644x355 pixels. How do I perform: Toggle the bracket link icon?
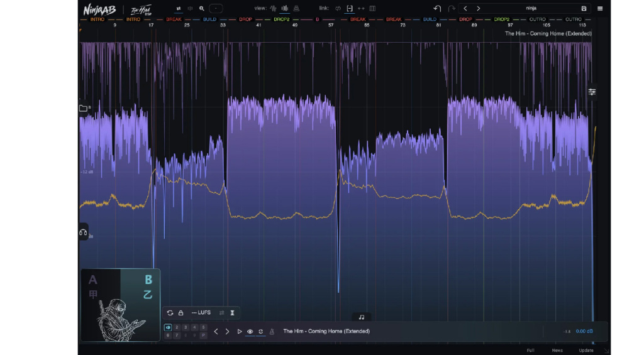(350, 8)
